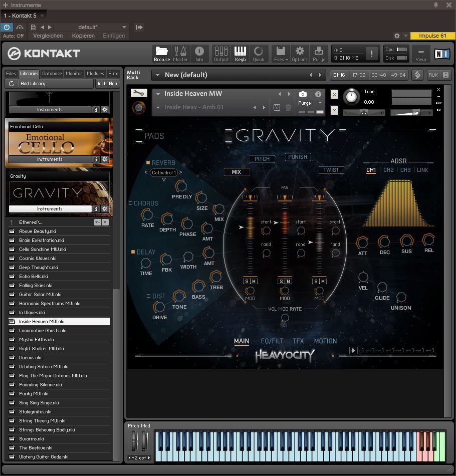The image size is (456, 476).
Task: Open the Inside Heaven MW instrument dropdown
Action: click(158, 94)
